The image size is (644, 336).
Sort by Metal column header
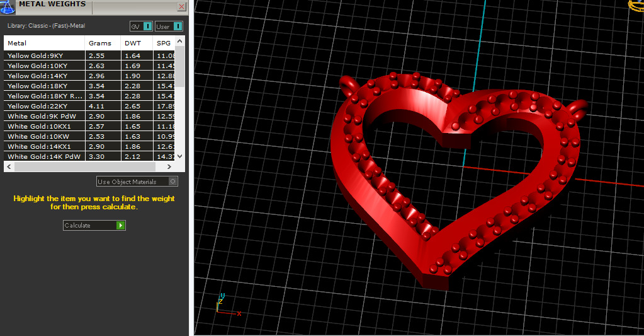44,43
